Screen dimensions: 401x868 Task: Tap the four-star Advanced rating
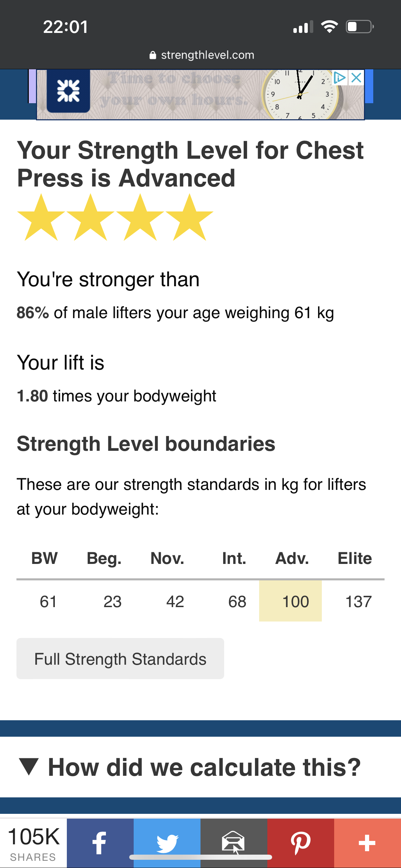click(x=115, y=217)
